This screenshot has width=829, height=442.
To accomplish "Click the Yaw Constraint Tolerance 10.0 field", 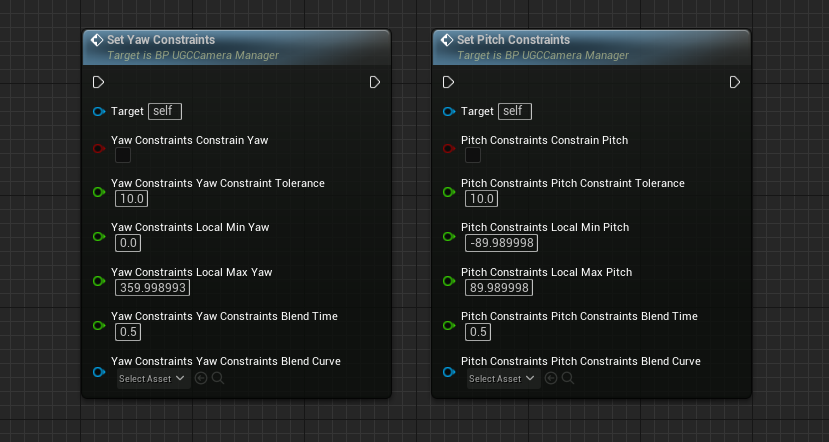I will click(132, 199).
